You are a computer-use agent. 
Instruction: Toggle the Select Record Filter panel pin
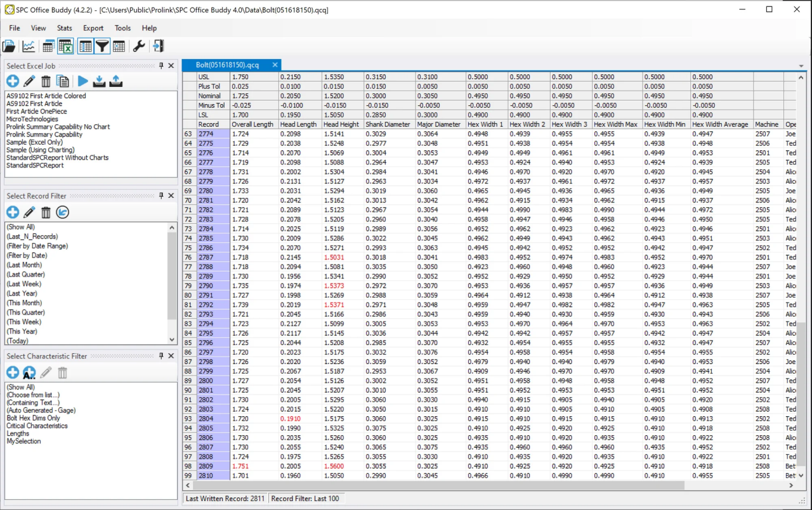pos(160,195)
